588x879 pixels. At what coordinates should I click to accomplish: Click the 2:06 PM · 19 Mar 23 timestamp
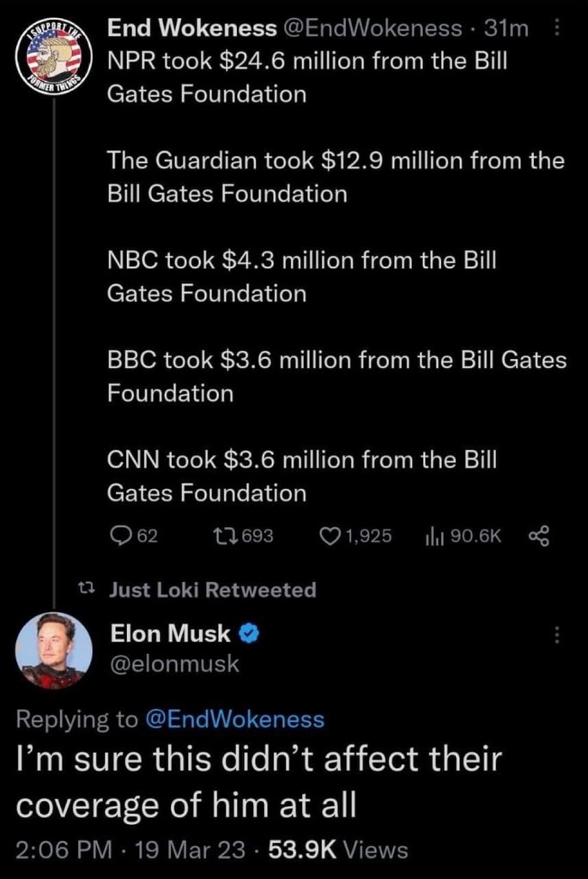click(129, 850)
